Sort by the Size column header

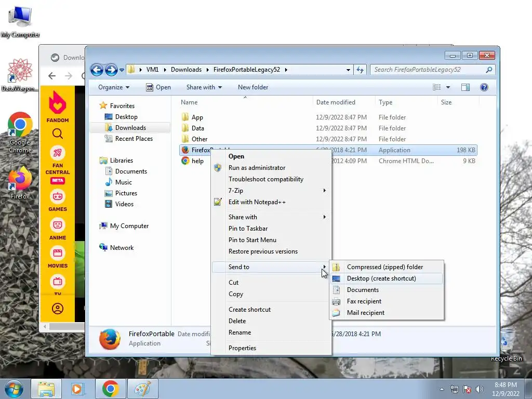(x=446, y=102)
